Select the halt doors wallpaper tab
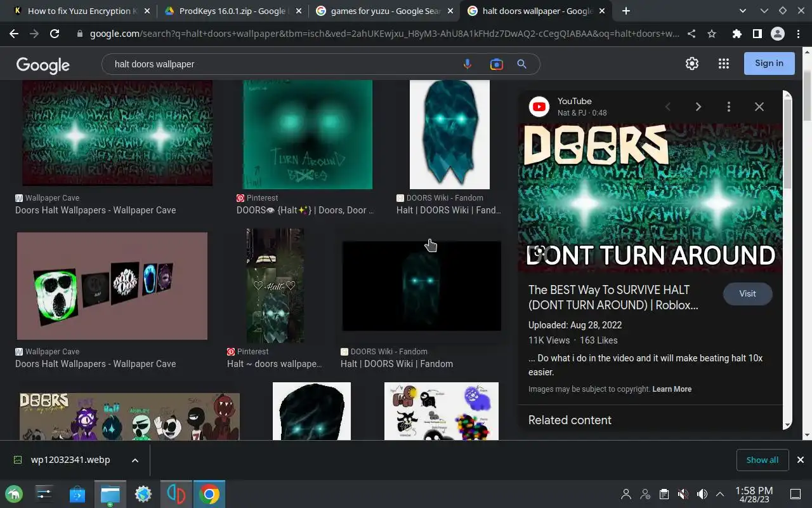Image resolution: width=812 pixels, height=508 pixels. pyautogui.click(x=536, y=11)
